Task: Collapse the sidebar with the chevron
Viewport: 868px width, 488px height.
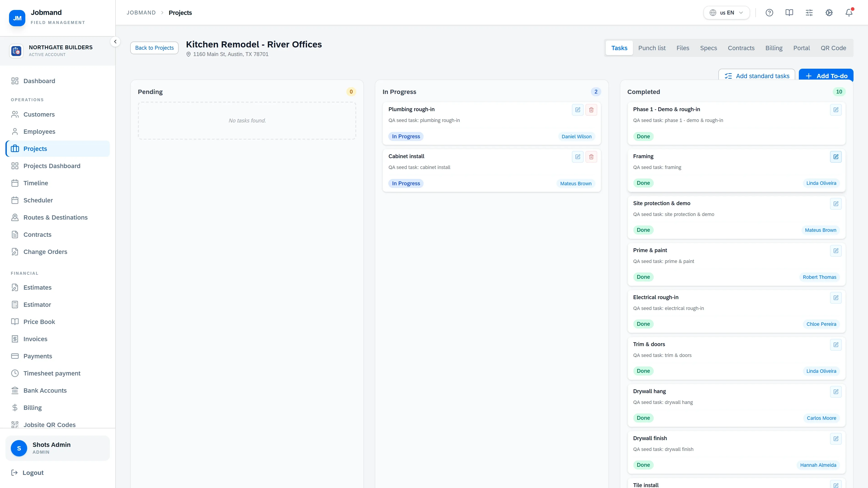Action: click(x=115, y=42)
